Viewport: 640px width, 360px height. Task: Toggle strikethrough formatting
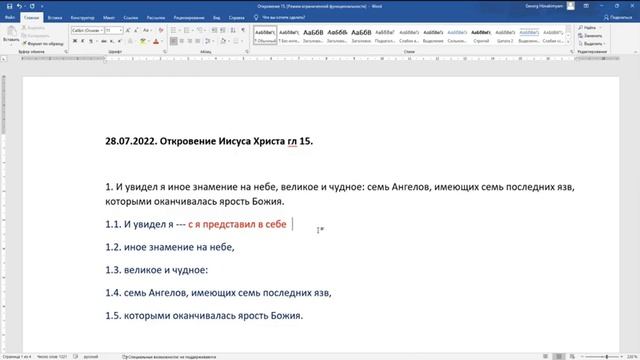click(104, 41)
